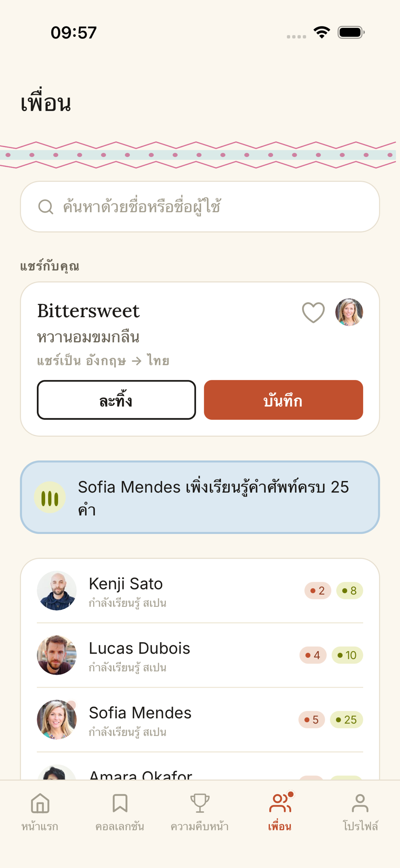Viewport: 400px width, 868px height.
Task: Go to หน้าแรก home tab
Action: coord(40,812)
